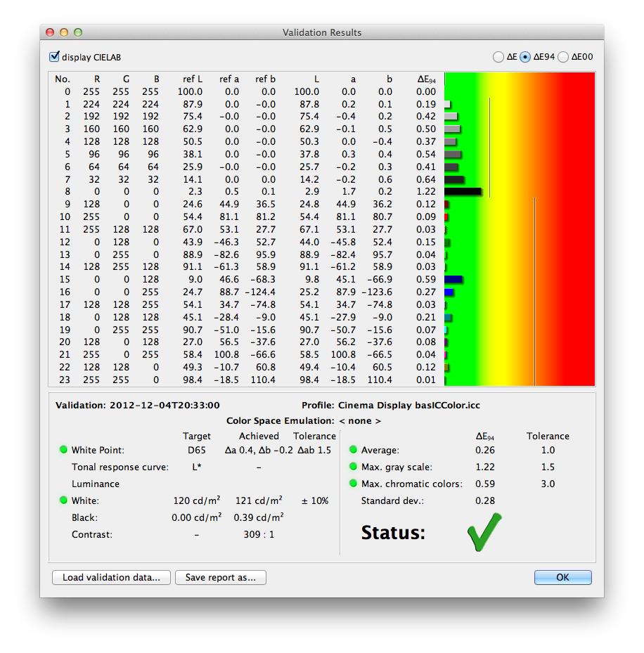Click the dark blue bar for row 15

point(453,280)
